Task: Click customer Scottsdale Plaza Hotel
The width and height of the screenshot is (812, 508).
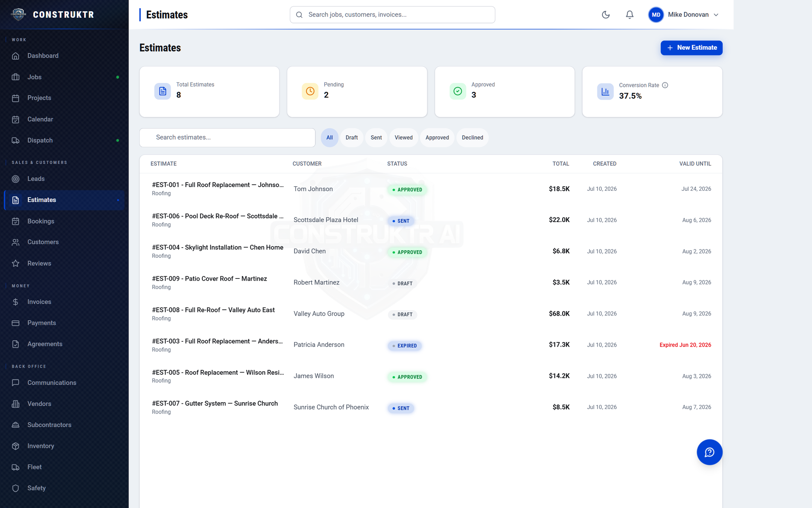Action: pyautogui.click(x=326, y=220)
